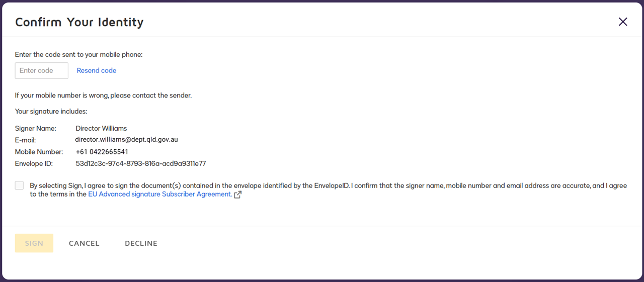The width and height of the screenshot is (644, 282).
Task: Click the Envelope ID: label
Action: pos(34,164)
